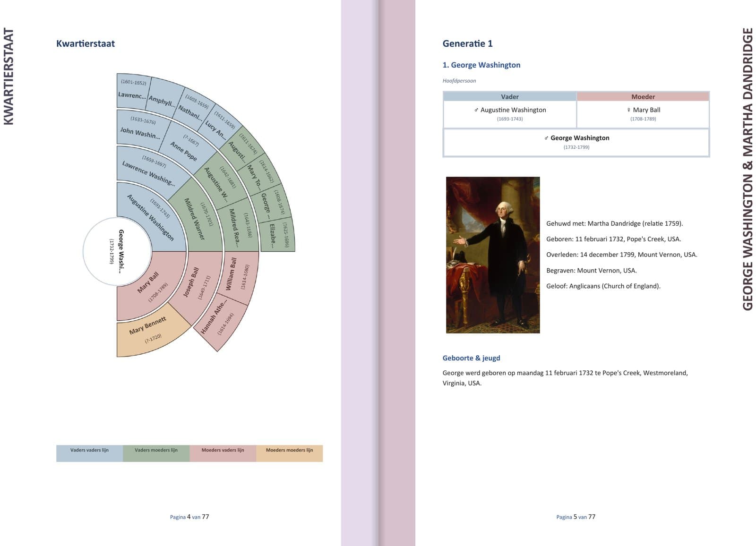The height and width of the screenshot is (546, 756).
Task: Click the Moeder table header
Action: (x=643, y=96)
